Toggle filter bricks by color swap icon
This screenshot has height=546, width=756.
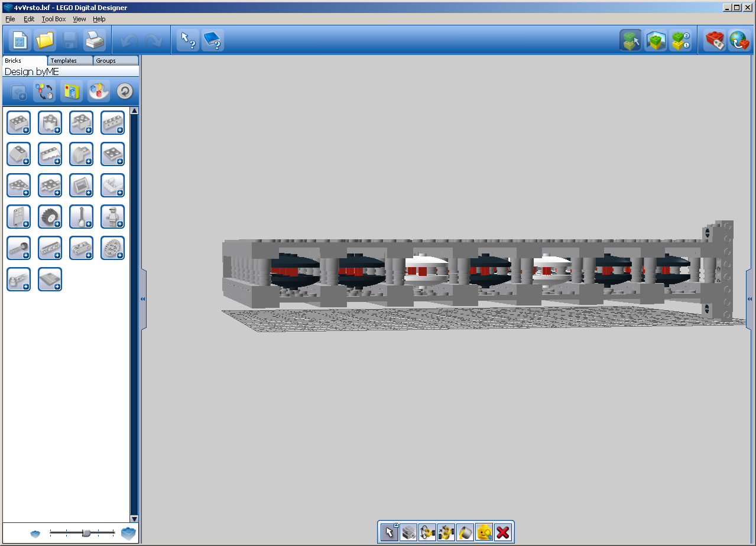pyautogui.click(x=44, y=92)
